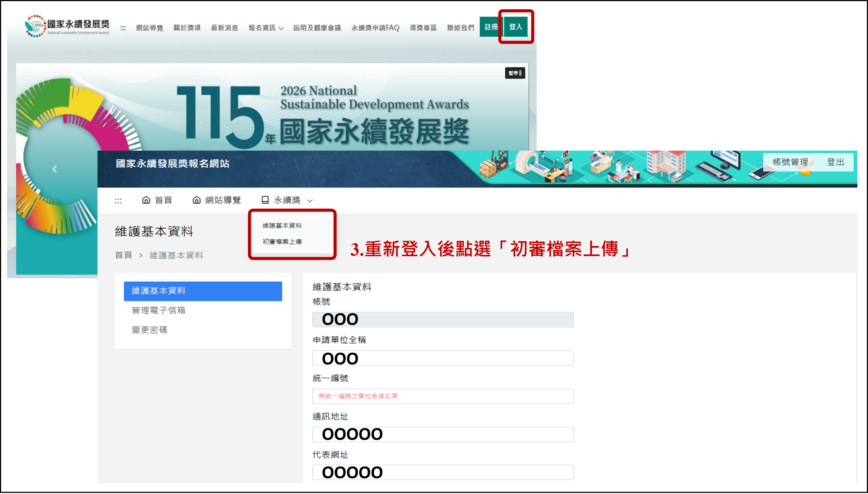This screenshot has height=494, width=868.
Task: Select 初審檔案上傳 in dropdown menu
Action: [282, 242]
